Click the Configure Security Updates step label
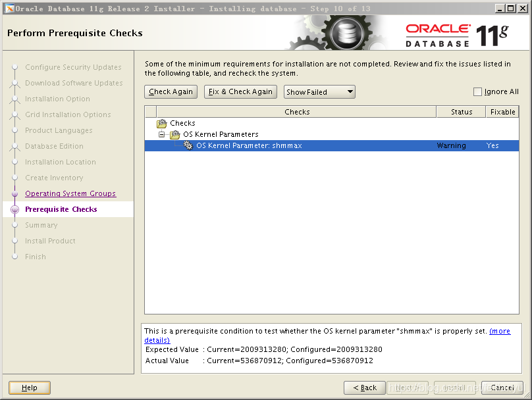Screen dimensions: 532x400 coord(73,68)
